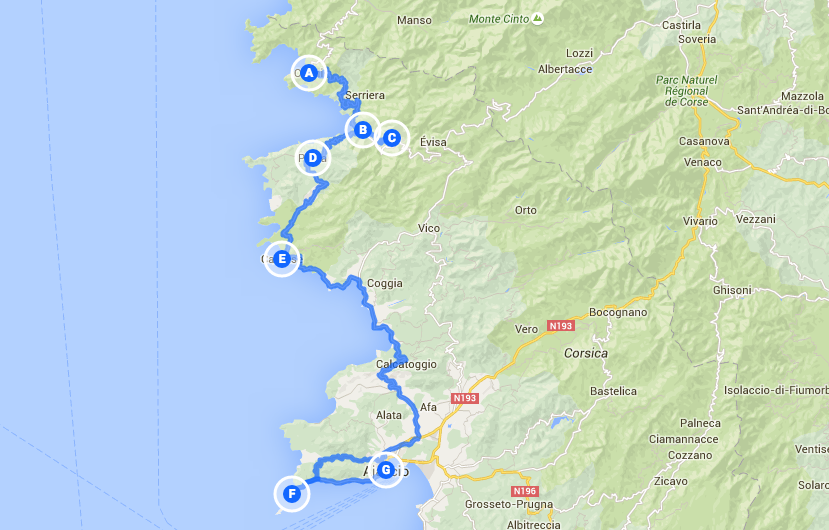
Task: Click the Corsica island label
Action: (586, 353)
